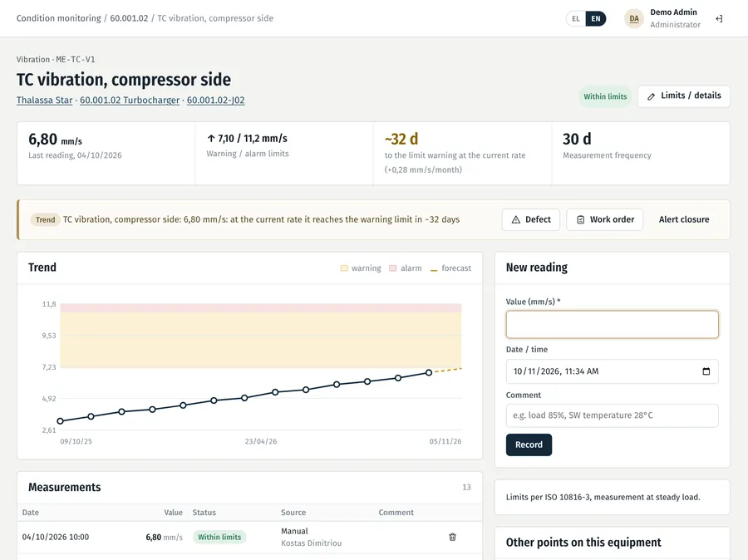
Task: Click the Date column header in Measurements
Action: click(31, 513)
